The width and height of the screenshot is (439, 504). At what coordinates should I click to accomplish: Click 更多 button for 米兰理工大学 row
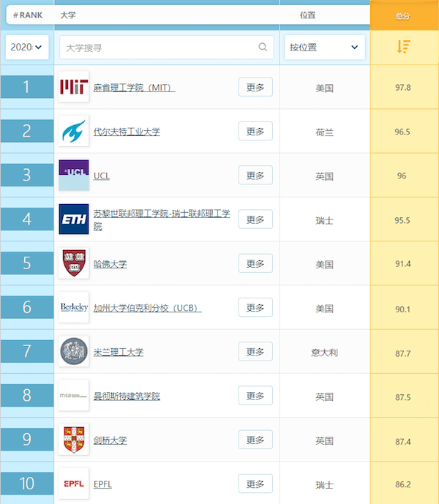click(x=255, y=351)
